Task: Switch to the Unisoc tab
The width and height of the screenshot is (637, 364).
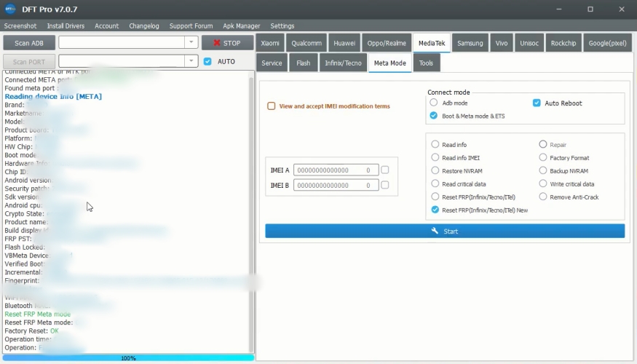Action: point(529,43)
